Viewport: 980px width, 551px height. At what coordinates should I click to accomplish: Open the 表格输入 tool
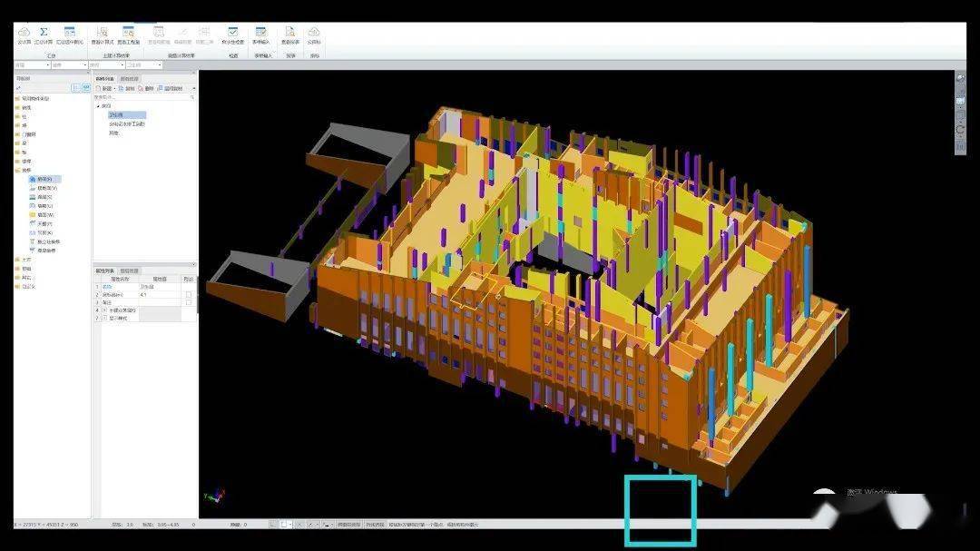[x=260, y=34]
